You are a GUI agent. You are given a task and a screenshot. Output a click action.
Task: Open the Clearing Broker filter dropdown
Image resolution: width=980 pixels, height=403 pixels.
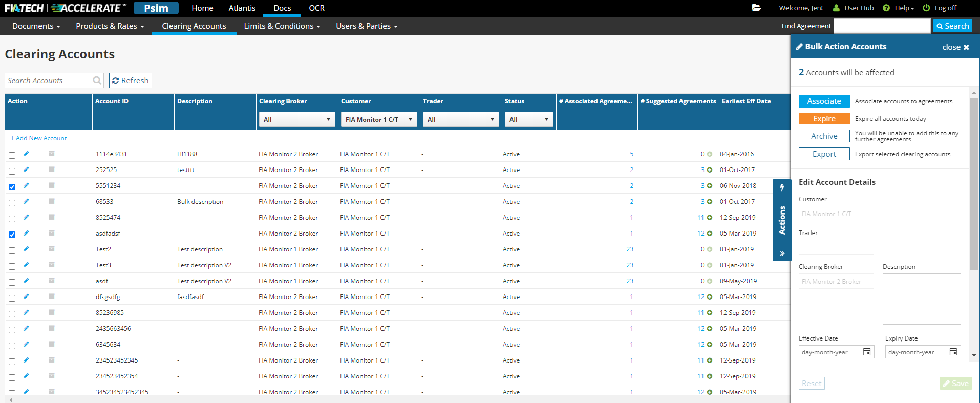[x=297, y=119]
